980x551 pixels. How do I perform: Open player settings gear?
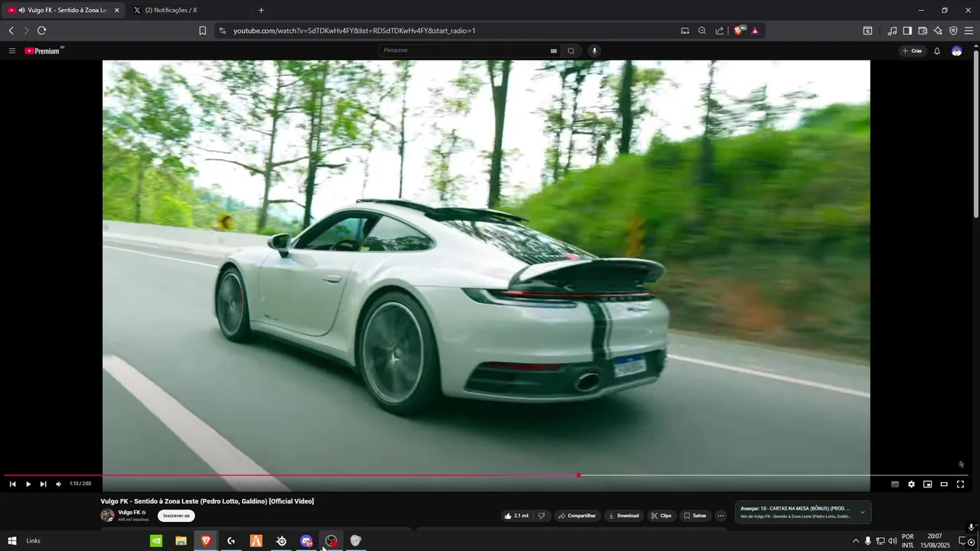[911, 484]
